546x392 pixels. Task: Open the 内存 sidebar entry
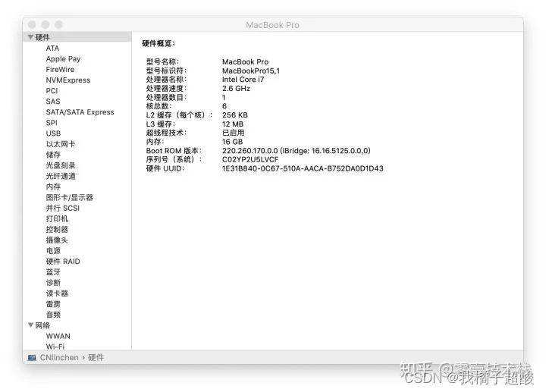(x=53, y=187)
